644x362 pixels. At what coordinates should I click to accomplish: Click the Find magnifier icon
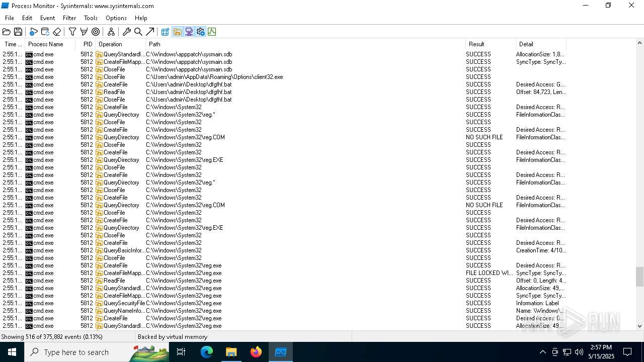point(138,32)
